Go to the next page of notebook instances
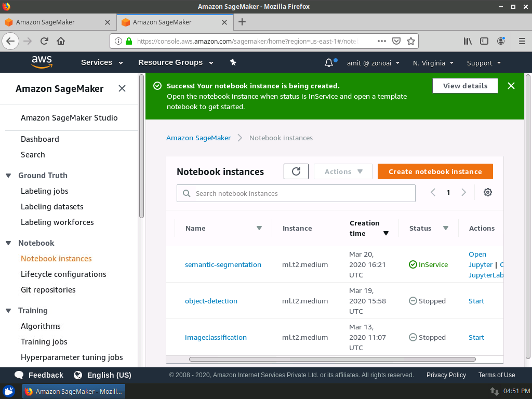532x399 pixels. (x=463, y=192)
